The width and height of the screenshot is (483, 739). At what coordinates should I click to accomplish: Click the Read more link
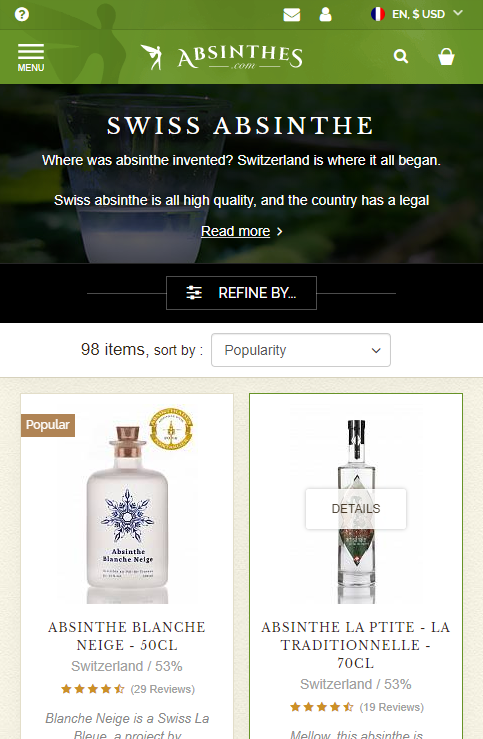pos(236,231)
